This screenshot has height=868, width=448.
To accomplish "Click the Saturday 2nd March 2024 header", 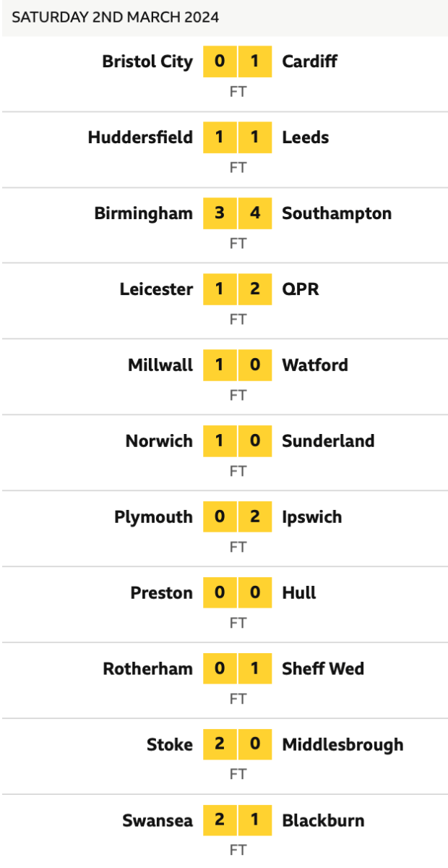I will click(116, 17).
